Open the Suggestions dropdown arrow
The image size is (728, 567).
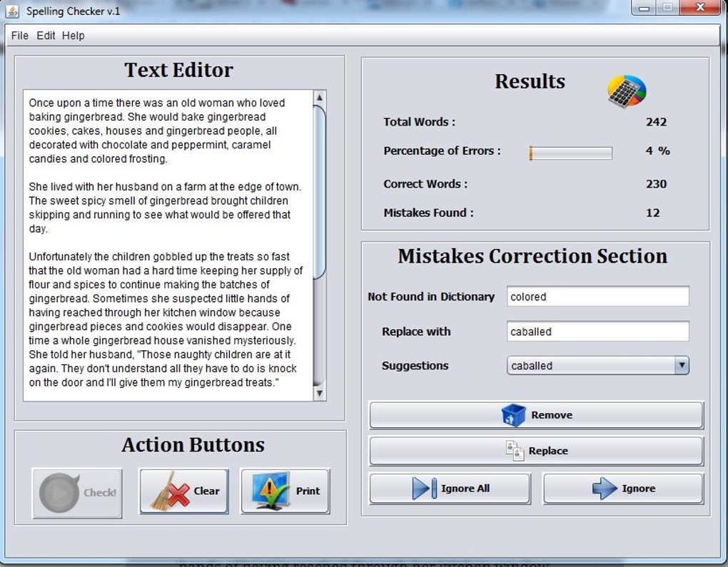pos(681,365)
